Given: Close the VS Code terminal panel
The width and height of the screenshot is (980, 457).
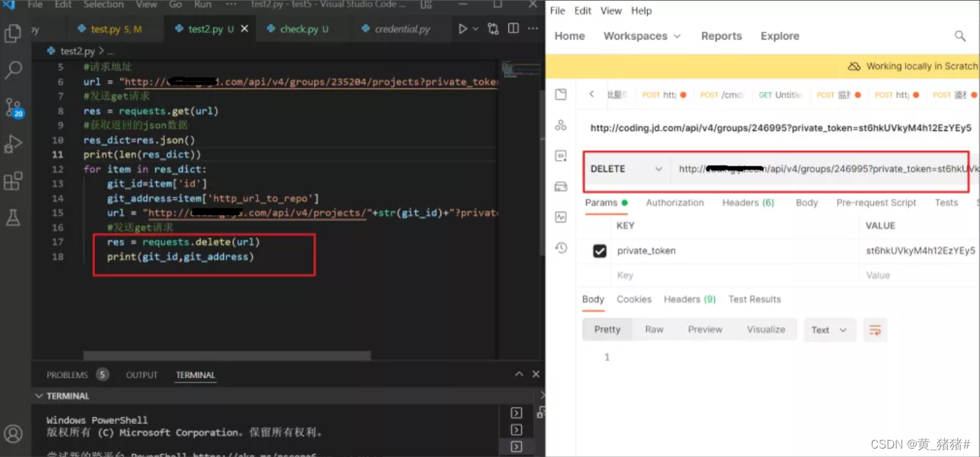Looking at the screenshot, I should click(536, 374).
